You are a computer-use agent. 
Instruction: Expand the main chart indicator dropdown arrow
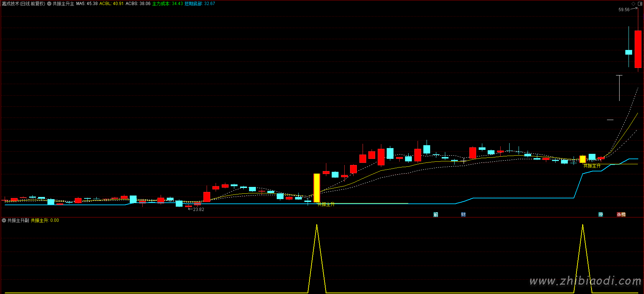(x=49, y=4)
